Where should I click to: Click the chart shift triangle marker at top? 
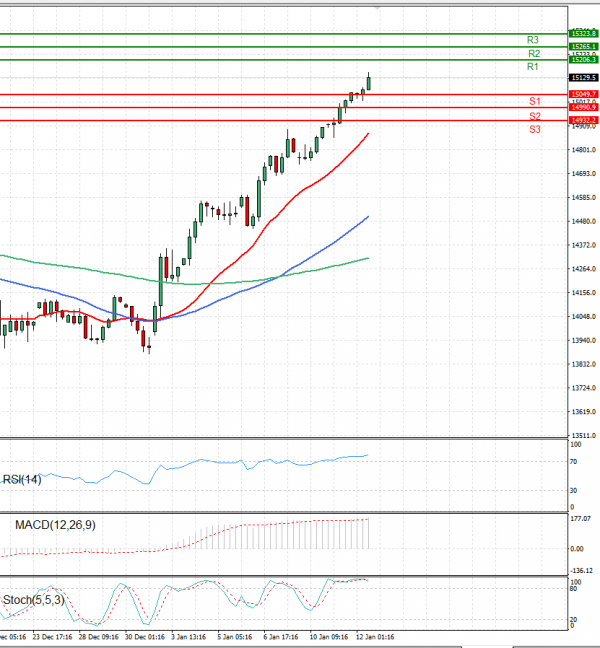(377, 8)
